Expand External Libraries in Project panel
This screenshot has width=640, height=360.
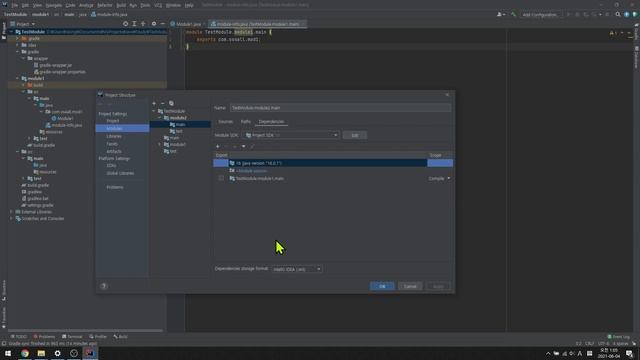coord(11,212)
